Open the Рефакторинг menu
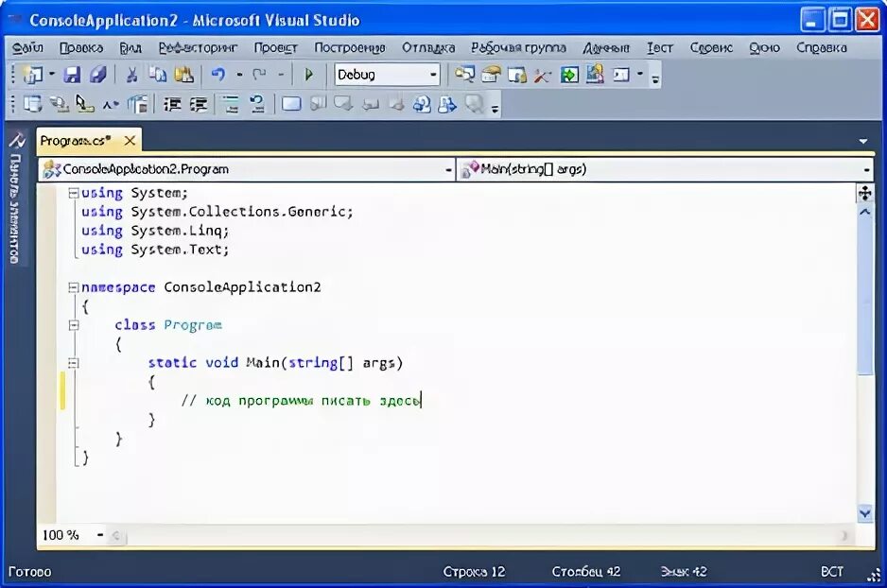 198,47
